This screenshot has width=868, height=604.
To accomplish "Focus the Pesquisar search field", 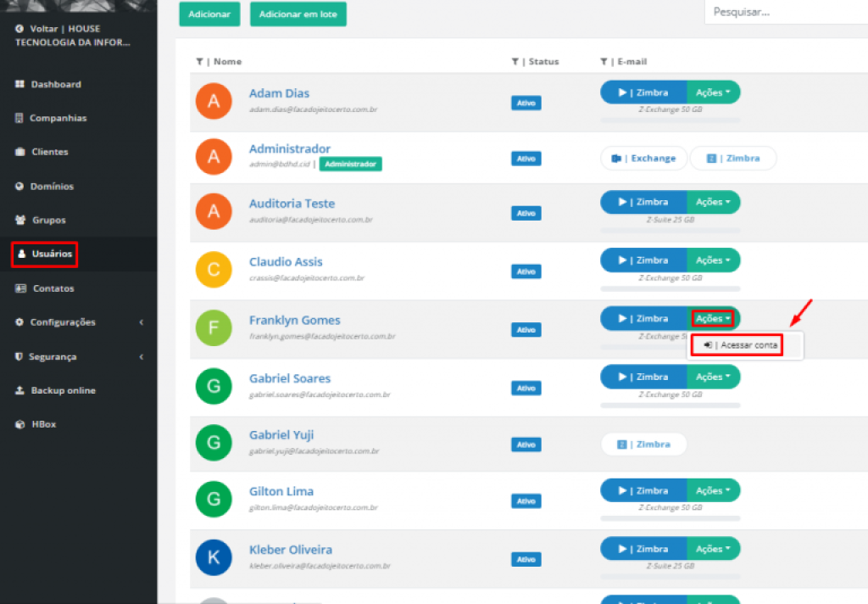I will (x=786, y=12).
